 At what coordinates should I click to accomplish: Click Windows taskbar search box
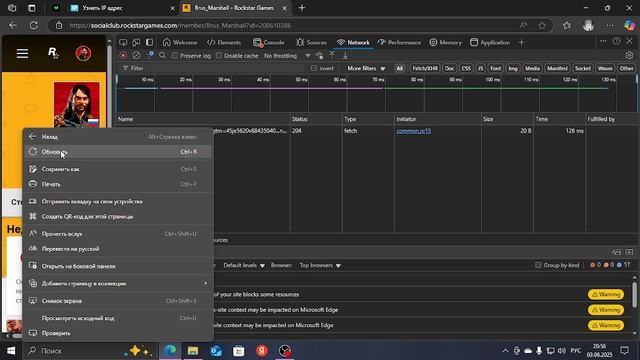coord(91,351)
